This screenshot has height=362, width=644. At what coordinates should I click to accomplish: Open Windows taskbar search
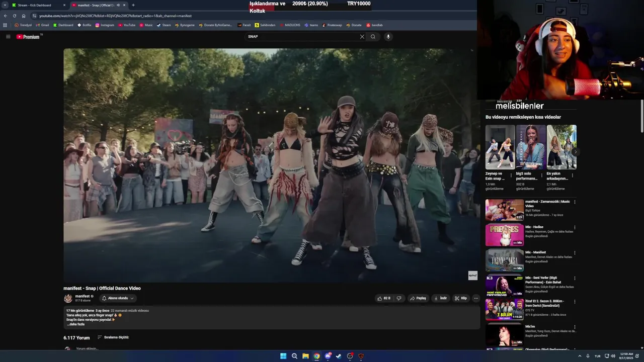(x=294, y=356)
